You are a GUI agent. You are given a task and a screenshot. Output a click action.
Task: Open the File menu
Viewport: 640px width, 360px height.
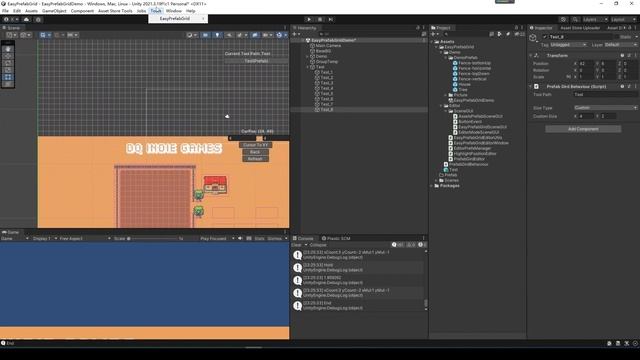pyautogui.click(x=5, y=11)
